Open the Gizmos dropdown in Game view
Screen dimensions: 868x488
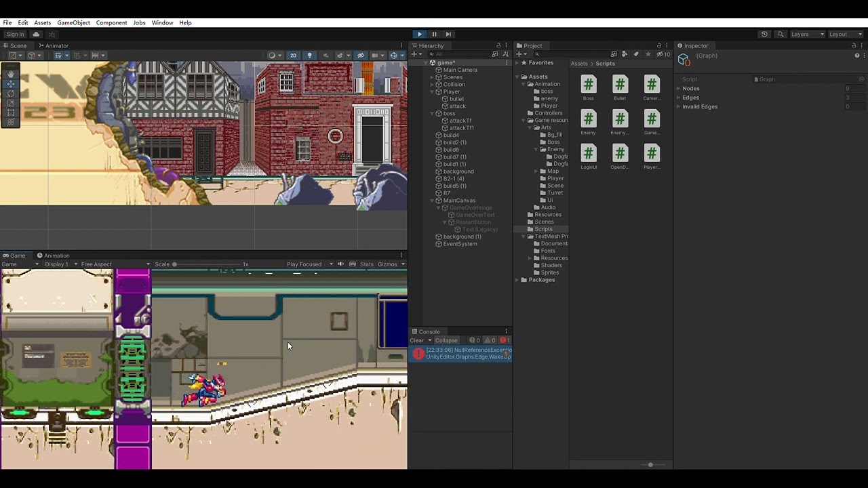(391, 264)
